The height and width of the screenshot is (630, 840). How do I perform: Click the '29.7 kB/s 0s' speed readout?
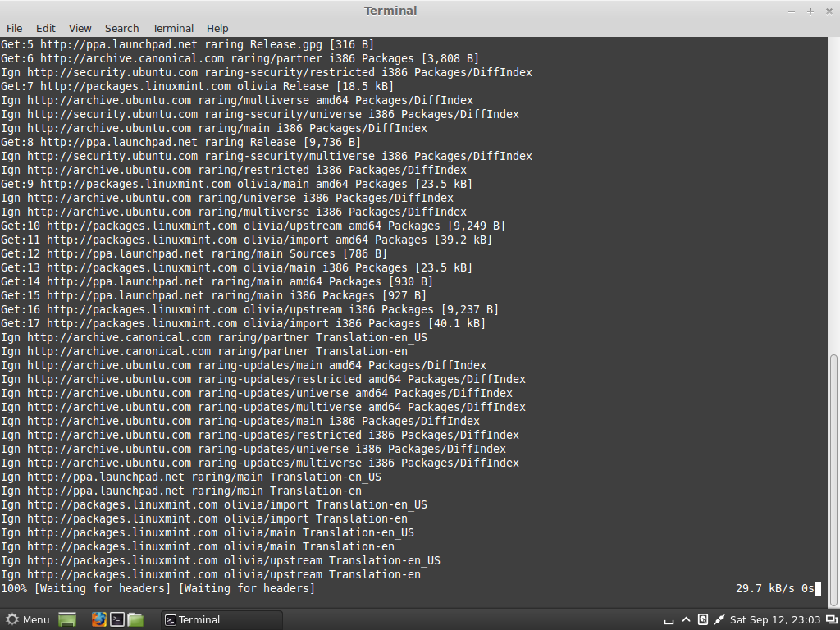[774, 588]
